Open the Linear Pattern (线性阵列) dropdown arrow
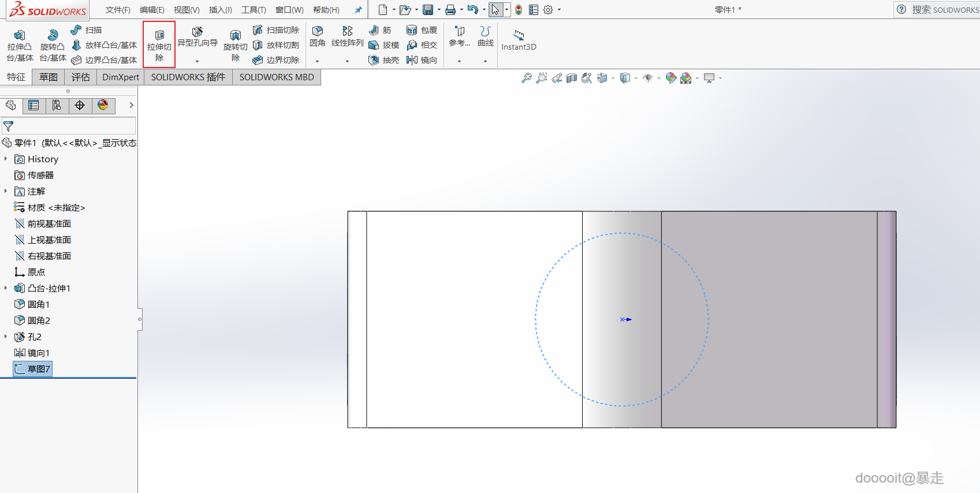This screenshot has height=493, width=980. [x=347, y=61]
